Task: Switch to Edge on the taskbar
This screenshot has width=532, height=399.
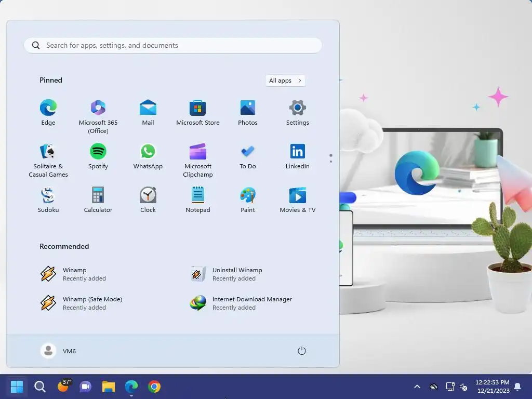Action: click(x=131, y=387)
